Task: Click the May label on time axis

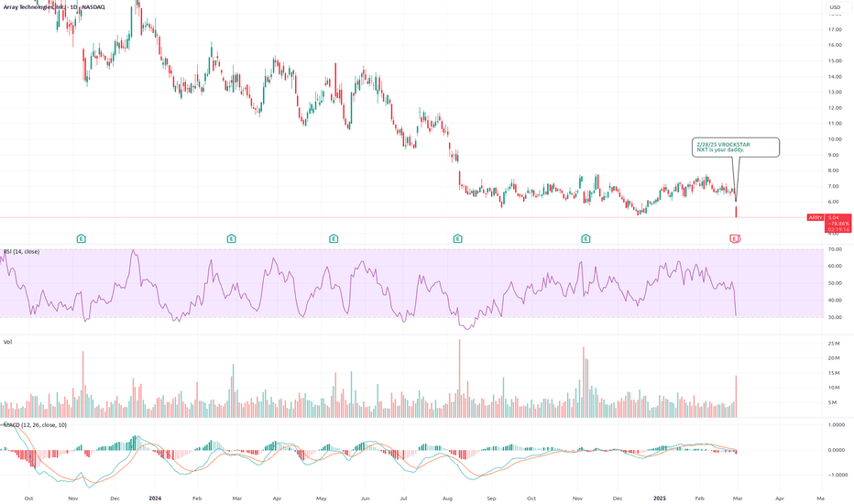Action: click(322, 498)
